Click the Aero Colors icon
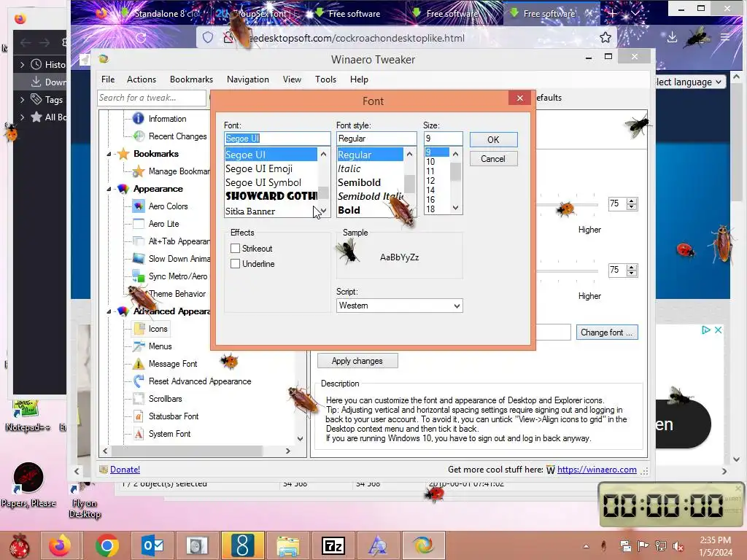Image resolution: width=747 pixels, height=560 pixels. (138, 206)
